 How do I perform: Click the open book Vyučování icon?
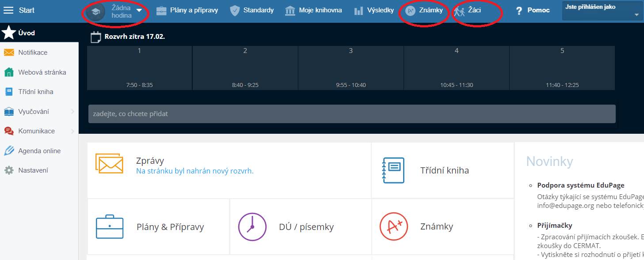[x=9, y=112]
